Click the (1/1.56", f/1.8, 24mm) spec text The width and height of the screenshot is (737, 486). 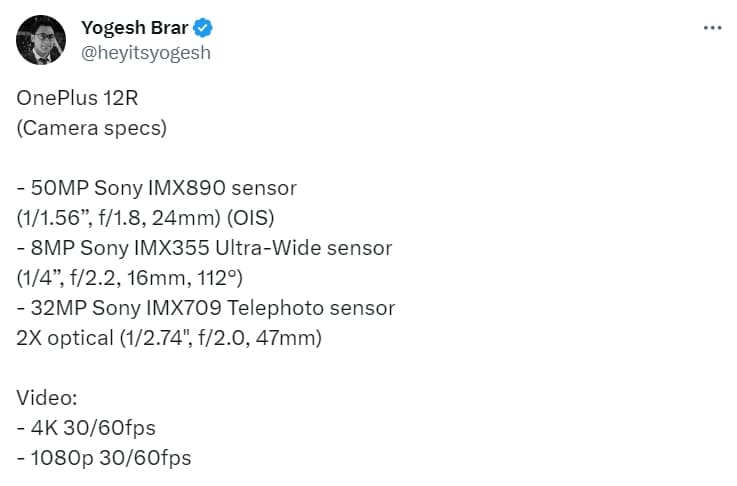tap(131, 217)
